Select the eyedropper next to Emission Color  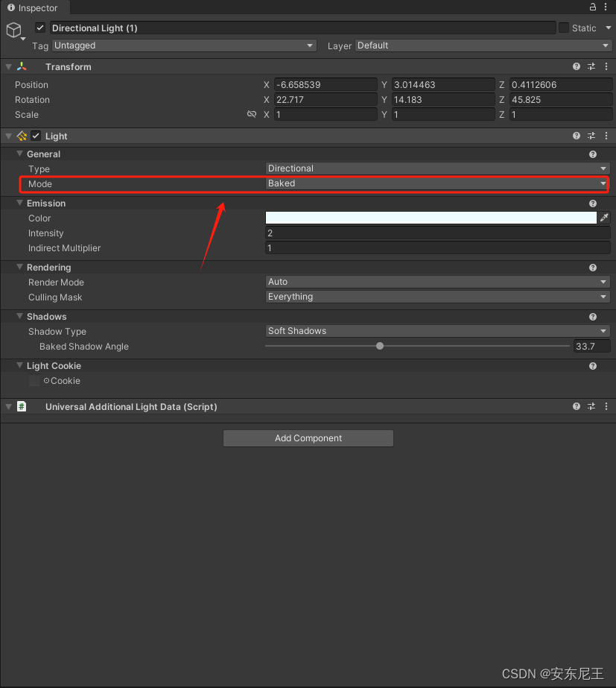(x=604, y=218)
